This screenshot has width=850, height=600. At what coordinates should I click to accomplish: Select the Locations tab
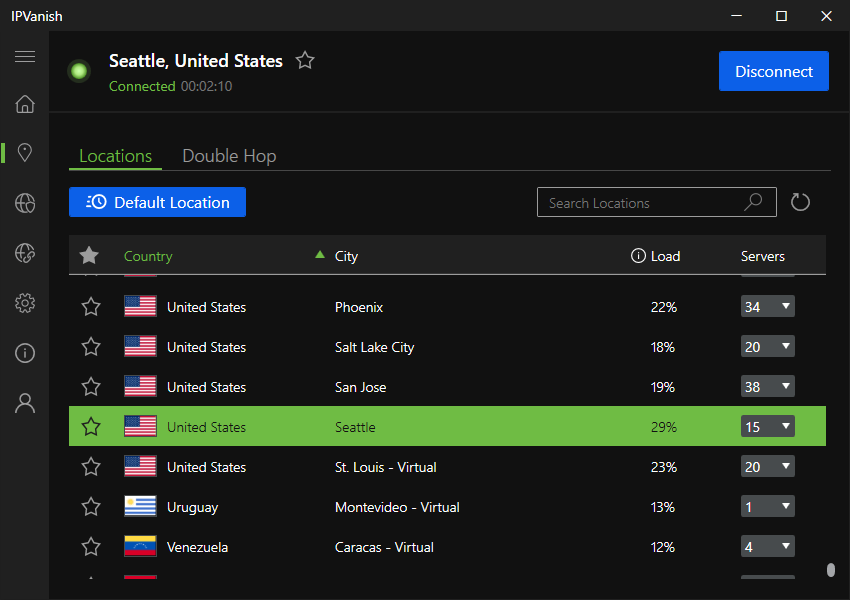click(x=115, y=156)
